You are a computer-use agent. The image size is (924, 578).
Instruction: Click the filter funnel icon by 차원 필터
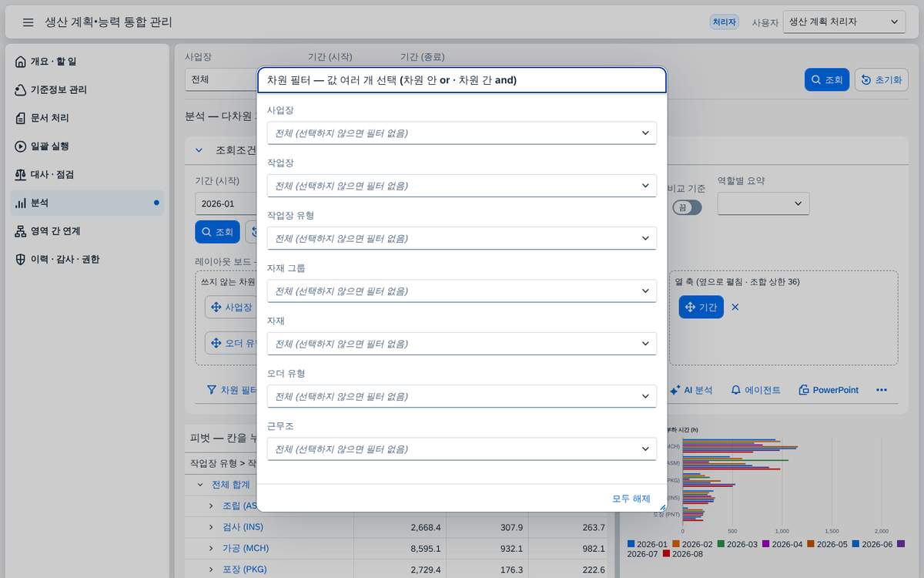point(211,390)
